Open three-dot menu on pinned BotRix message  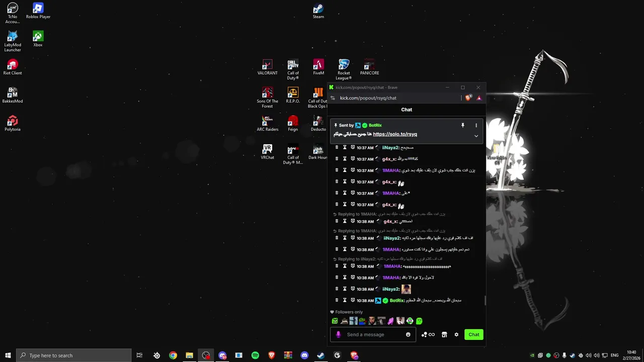(476, 125)
